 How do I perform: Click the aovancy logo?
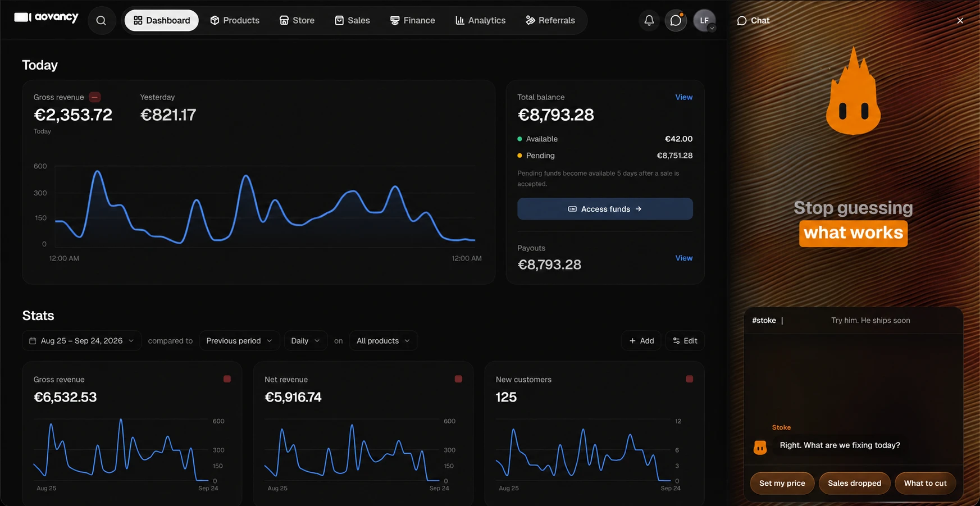(x=46, y=17)
